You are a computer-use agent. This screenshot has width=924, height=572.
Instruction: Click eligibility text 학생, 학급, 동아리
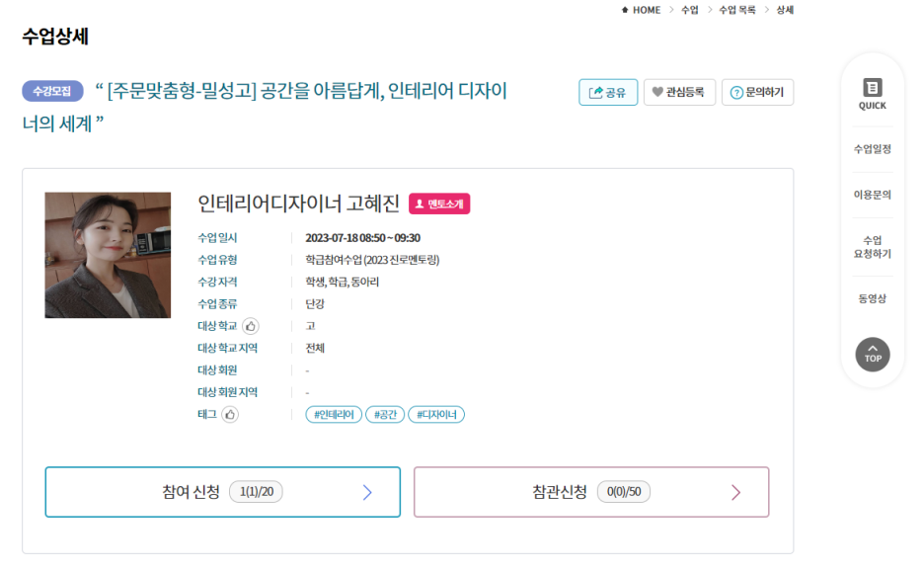[342, 282]
